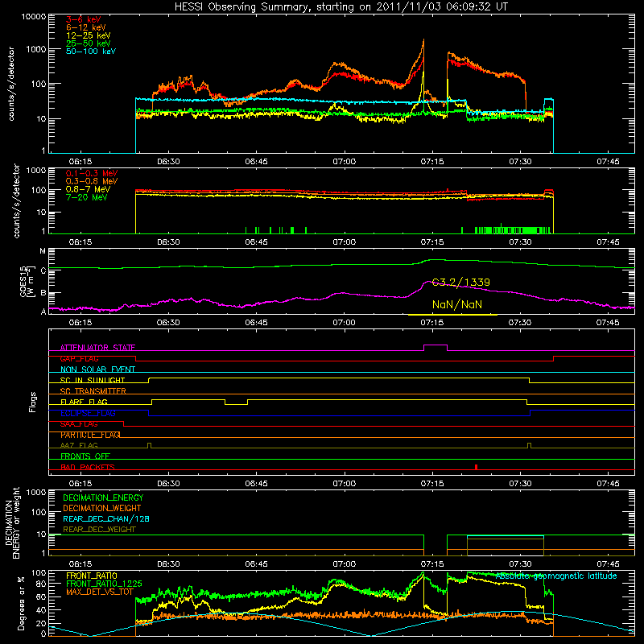Click the 07:15 tick label on top plot
644x644 pixels.
coord(432,162)
